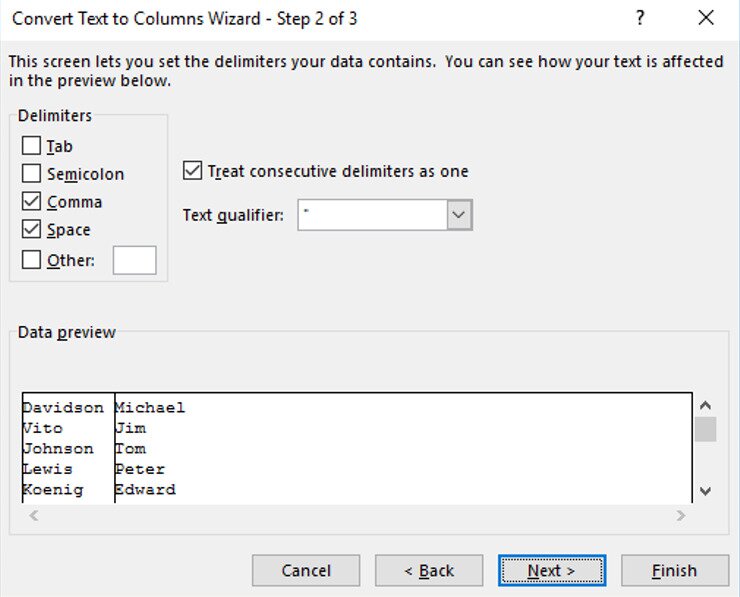
Task: Open the Text qualifier dropdown arrow
Action: pyautogui.click(x=459, y=215)
